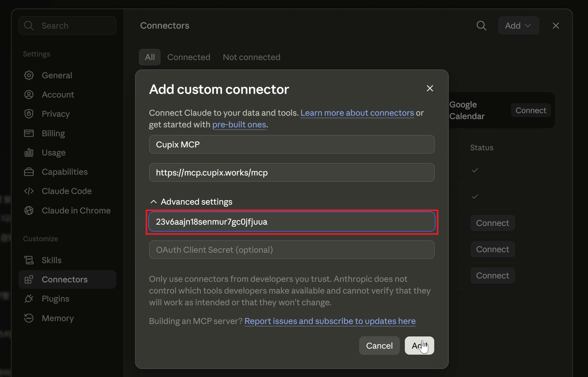Open the Add dropdown in Connectors header
The image size is (588, 377).
tap(518, 26)
